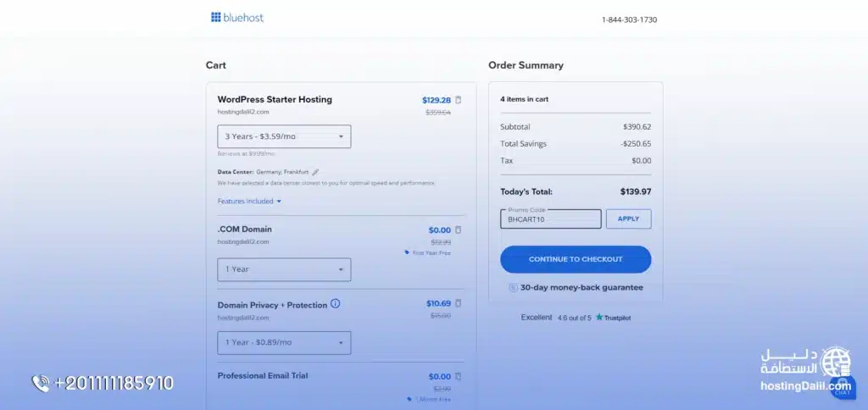Screen dimensions: 868x410
Task: Click the Domain Privacy + Protection title
Action: coord(272,305)
